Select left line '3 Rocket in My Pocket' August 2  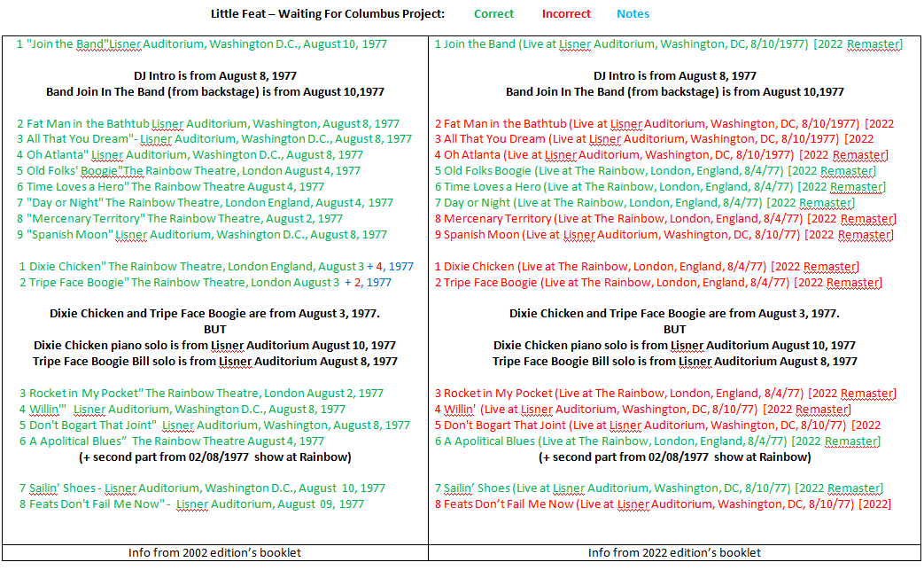pos(201,394)
